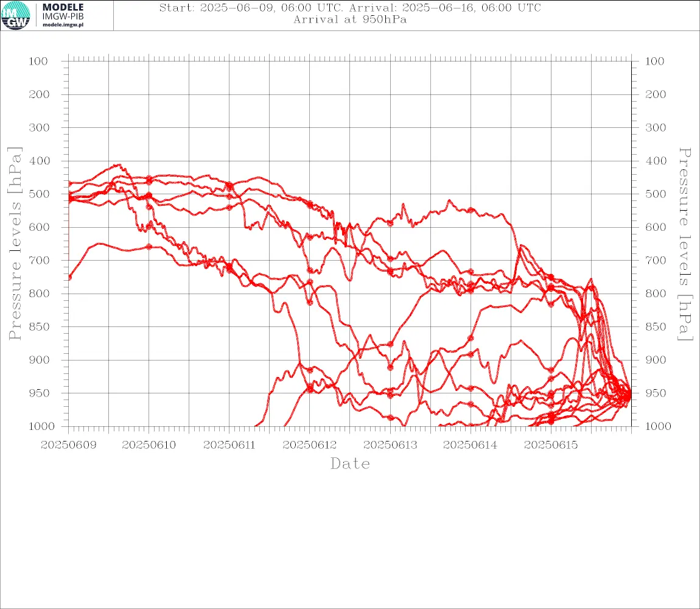
Task: Click the right axis 200 label
Action: tap(656, 94)
